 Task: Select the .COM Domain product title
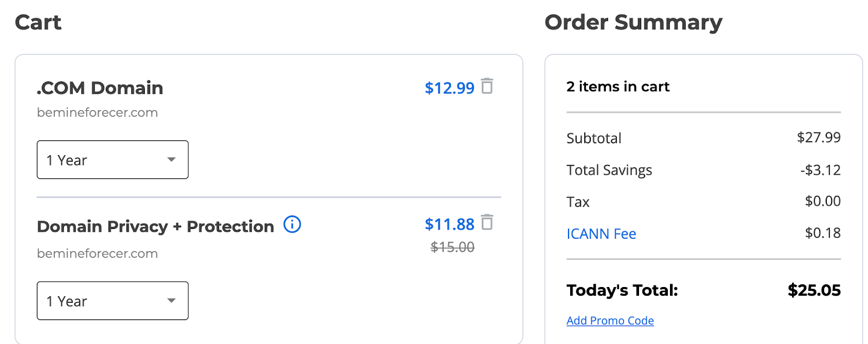coord(100,88)
